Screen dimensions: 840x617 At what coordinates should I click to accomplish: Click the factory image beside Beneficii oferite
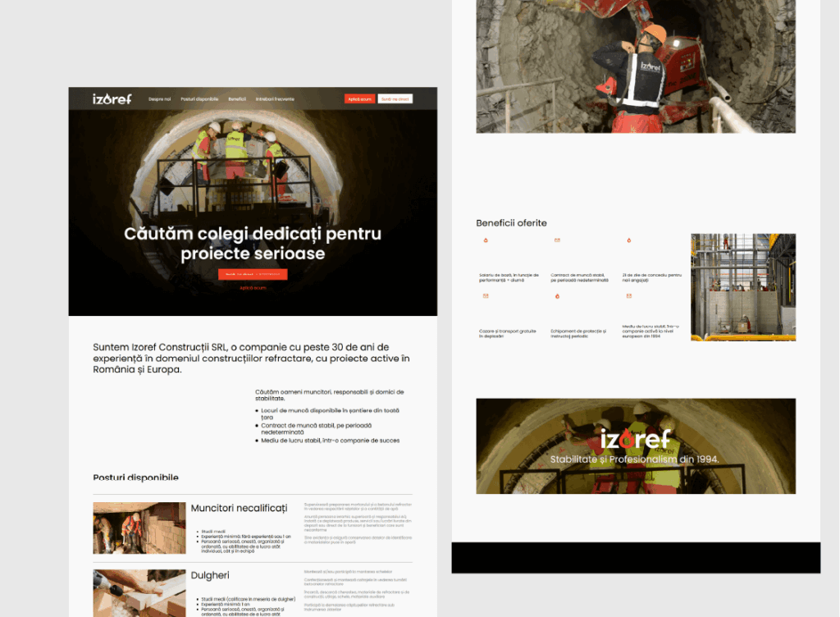(742, 287)
